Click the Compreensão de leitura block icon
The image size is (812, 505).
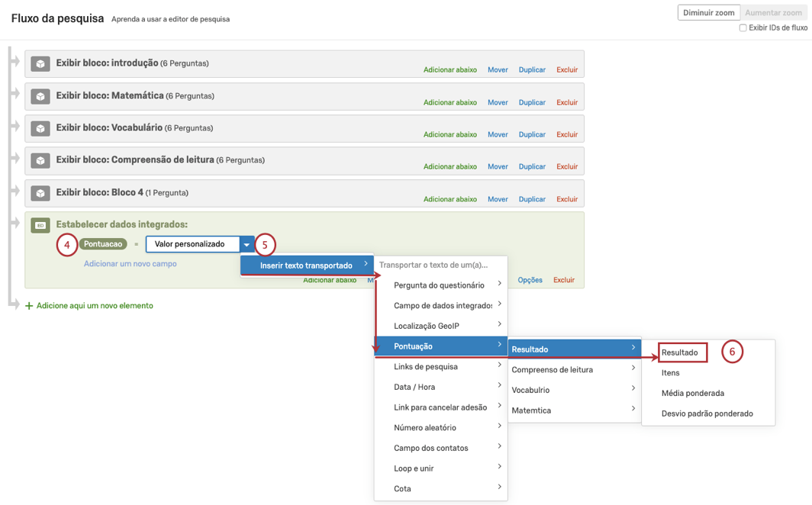[x=40, y=161]
